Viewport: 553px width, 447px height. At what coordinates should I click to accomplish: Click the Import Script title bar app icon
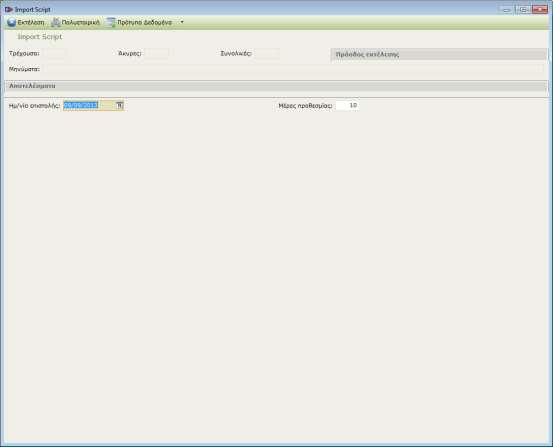9,9
